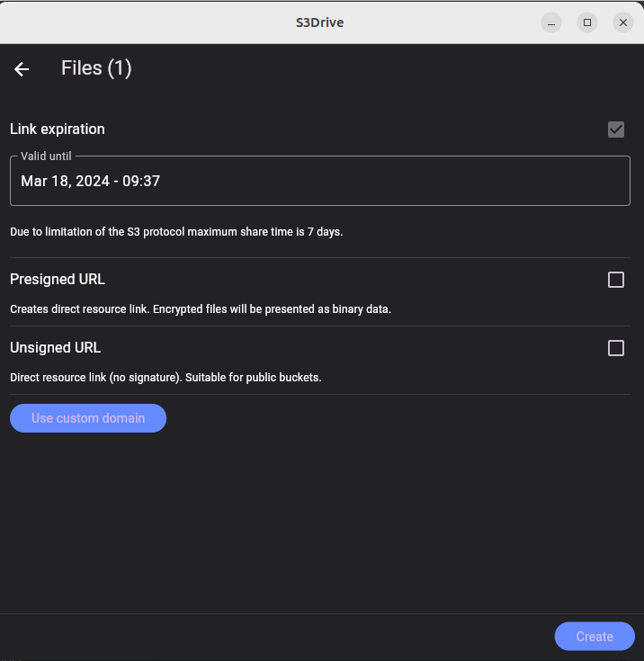Close the S3Drive window

tap(623, 22)
